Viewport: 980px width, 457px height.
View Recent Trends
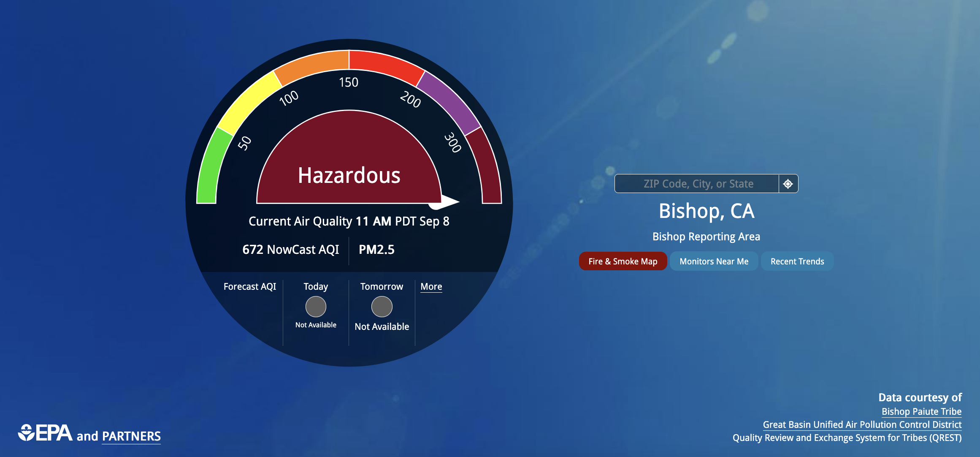click(x=797, y=261)
